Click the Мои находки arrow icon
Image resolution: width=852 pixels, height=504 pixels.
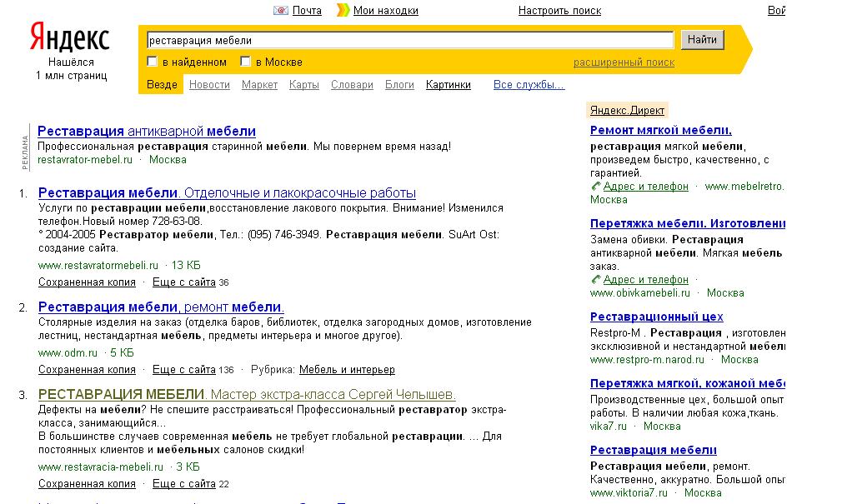(343, 11)
